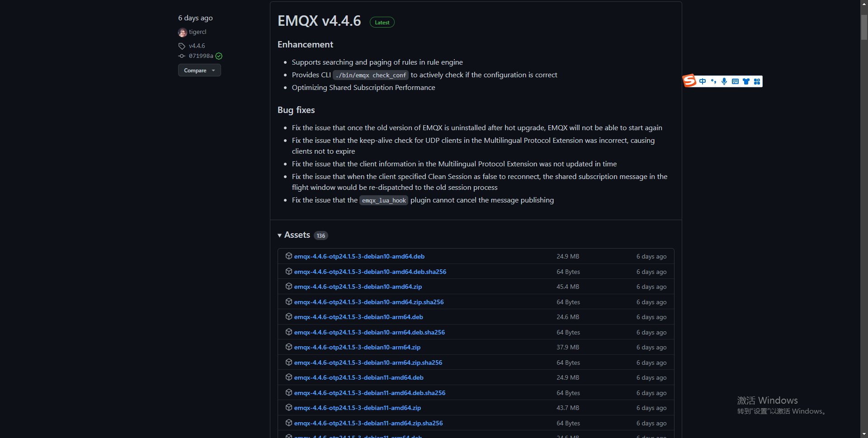Click the package icon for debian11-amd64.deb.sha256
Viewport: 868px width, 438px height.
coord(289,392)
